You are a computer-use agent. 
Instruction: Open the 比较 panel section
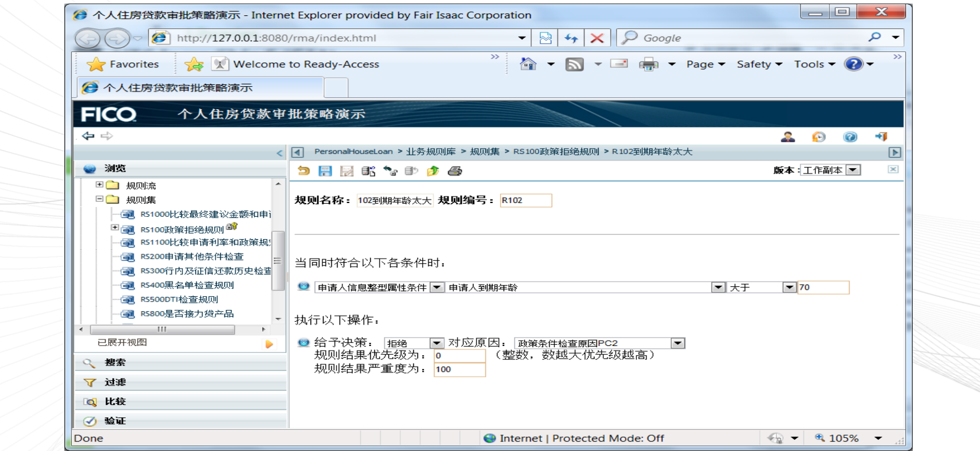tap(181, 401)
